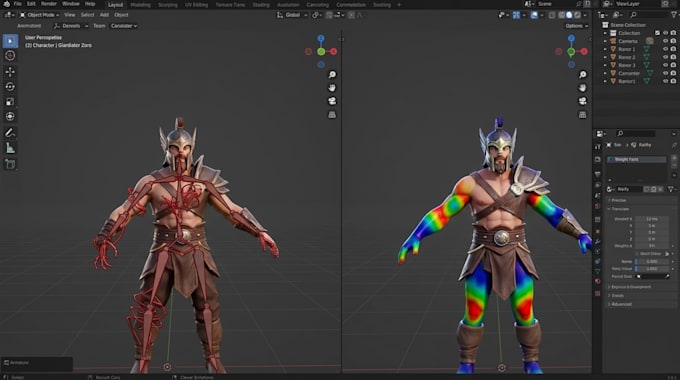Click the outliner filter funnel icon

click(673, 15)
